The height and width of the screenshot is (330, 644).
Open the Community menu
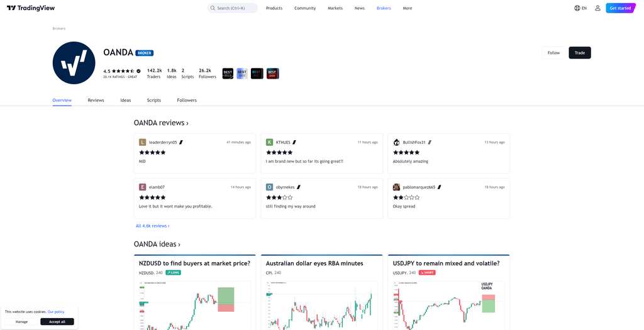point(305,8)
